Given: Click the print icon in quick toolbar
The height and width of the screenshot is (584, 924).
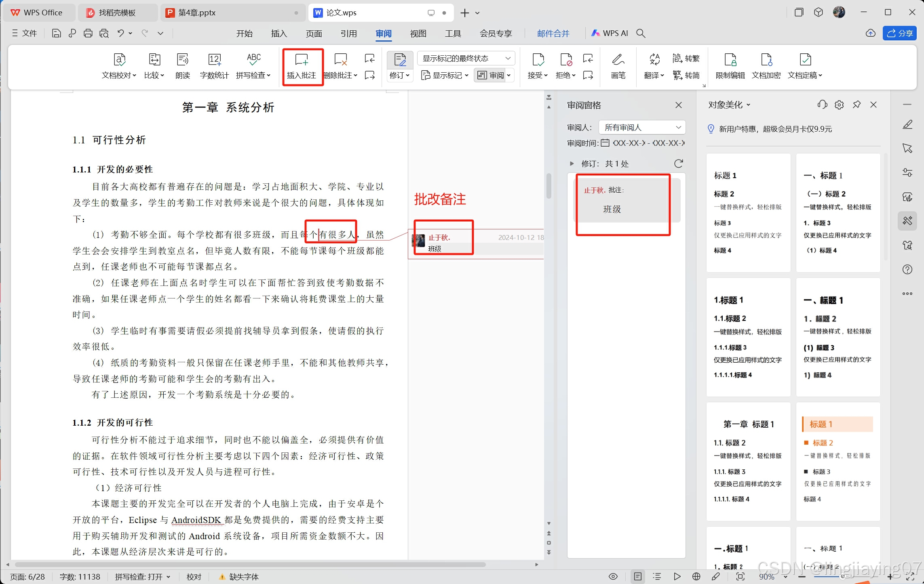Looking at the screenshot, I should pos(88,34).
